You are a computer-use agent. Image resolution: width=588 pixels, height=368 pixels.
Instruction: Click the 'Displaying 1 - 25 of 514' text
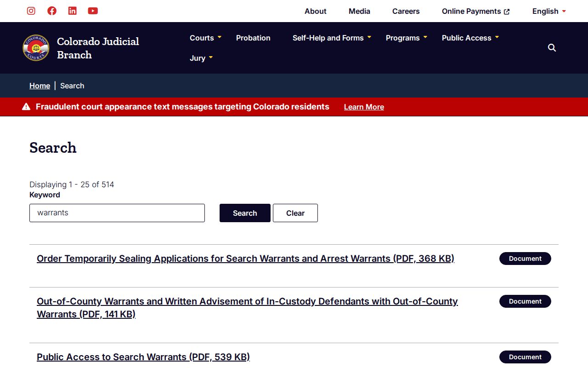tap(72, 184)
